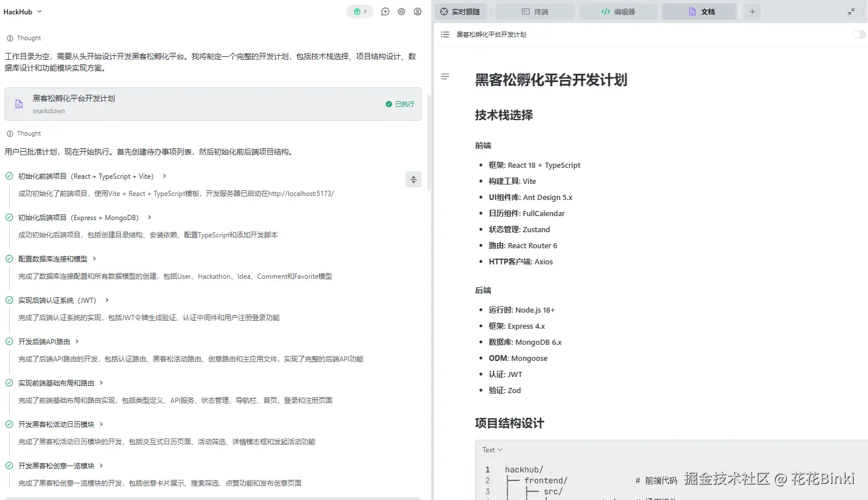Image resolution: width=868 pixels, height=500 pixels.
Task: Click the 框架: Express 4.x list item
Action: click(517, 326)
